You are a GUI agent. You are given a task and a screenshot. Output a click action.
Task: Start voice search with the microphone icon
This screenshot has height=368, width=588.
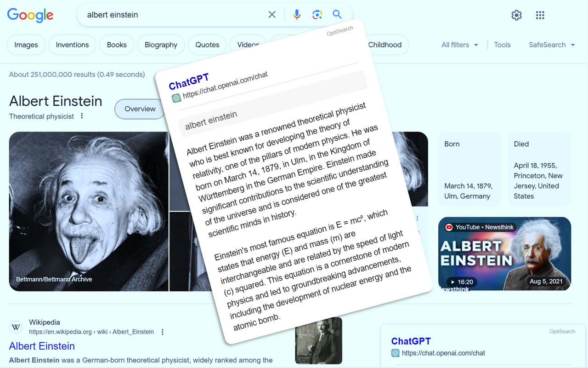[297, 15]
